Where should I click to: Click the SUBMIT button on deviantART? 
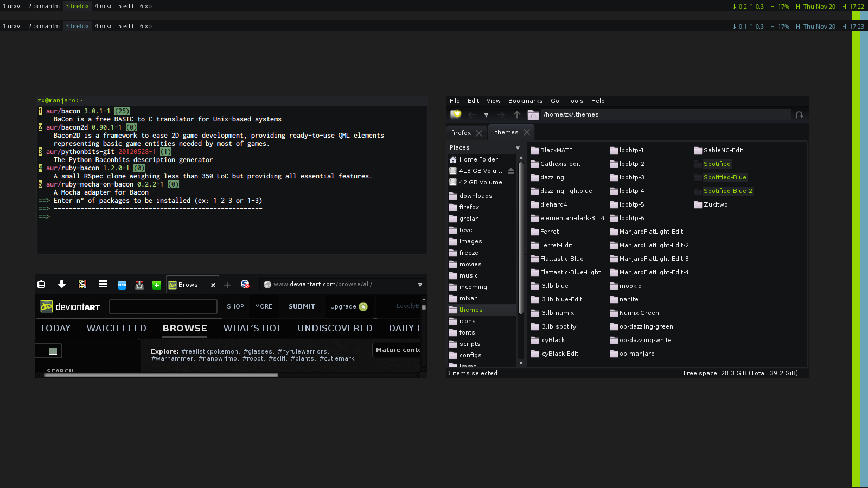pyautogui.click(x=302, y=306)
